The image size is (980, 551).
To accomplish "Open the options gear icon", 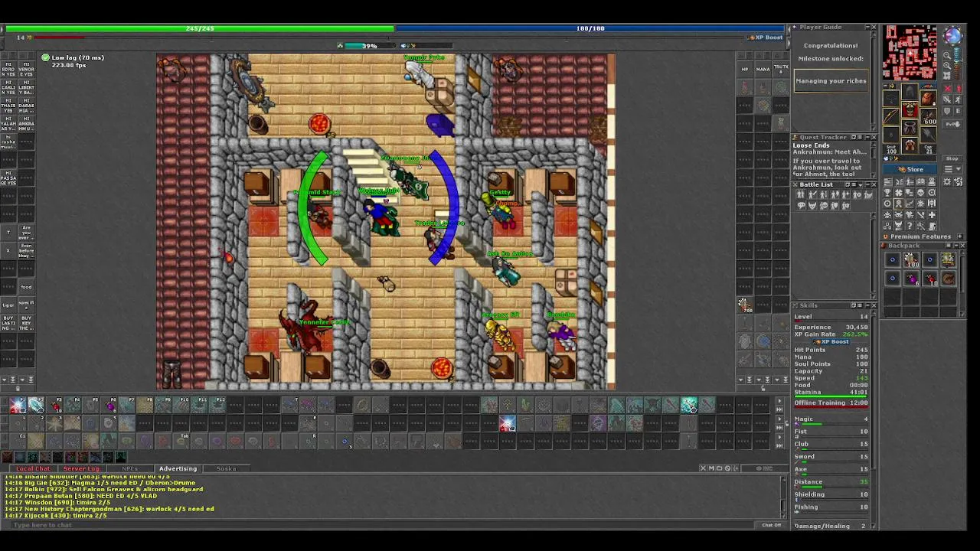I will (x=947, y=181).
